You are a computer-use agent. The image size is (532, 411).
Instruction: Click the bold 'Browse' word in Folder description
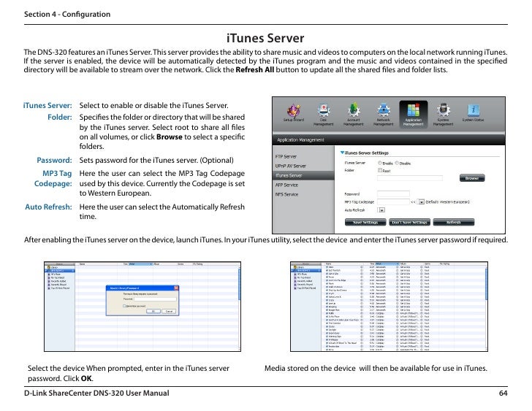(170, 137)
